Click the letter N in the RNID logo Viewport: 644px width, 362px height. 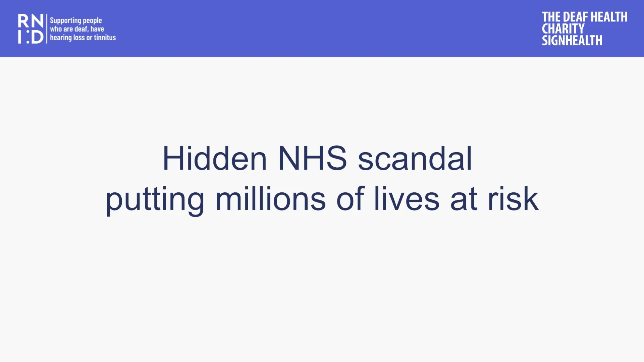tap(37, 21)
